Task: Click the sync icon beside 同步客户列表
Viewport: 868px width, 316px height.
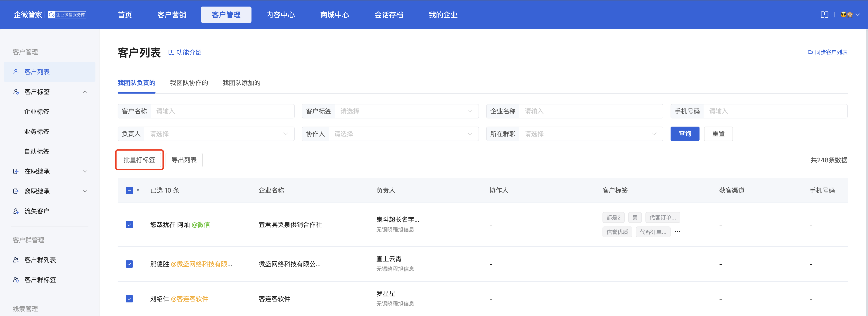Action: pyautogui.click(x=810, y=52)
